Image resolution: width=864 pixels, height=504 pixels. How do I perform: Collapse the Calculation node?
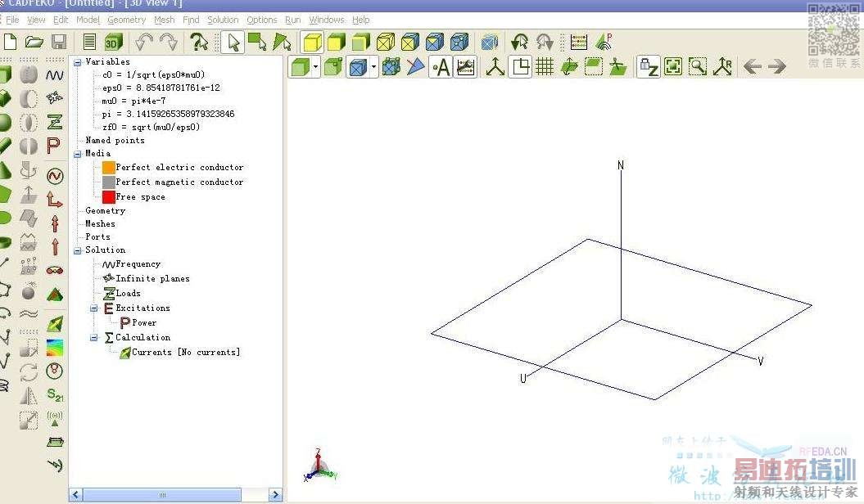click(93, 338)
